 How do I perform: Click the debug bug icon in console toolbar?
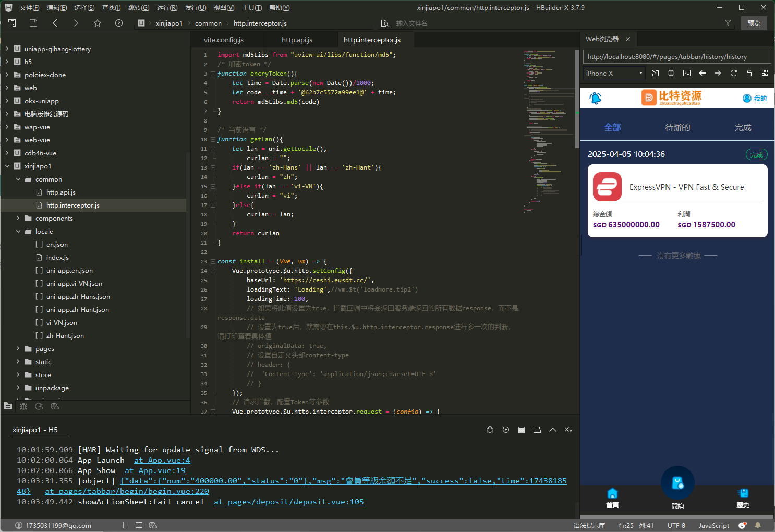point(490,430)
